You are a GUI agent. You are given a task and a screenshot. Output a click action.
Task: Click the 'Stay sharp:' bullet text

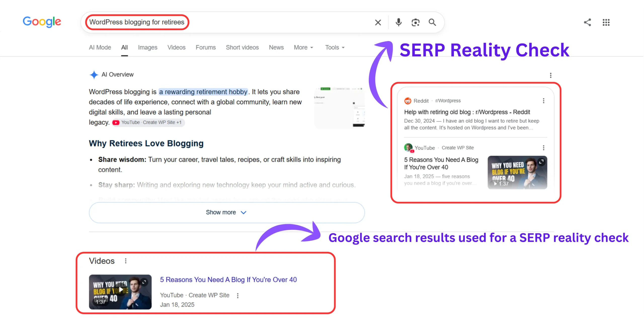116,185
